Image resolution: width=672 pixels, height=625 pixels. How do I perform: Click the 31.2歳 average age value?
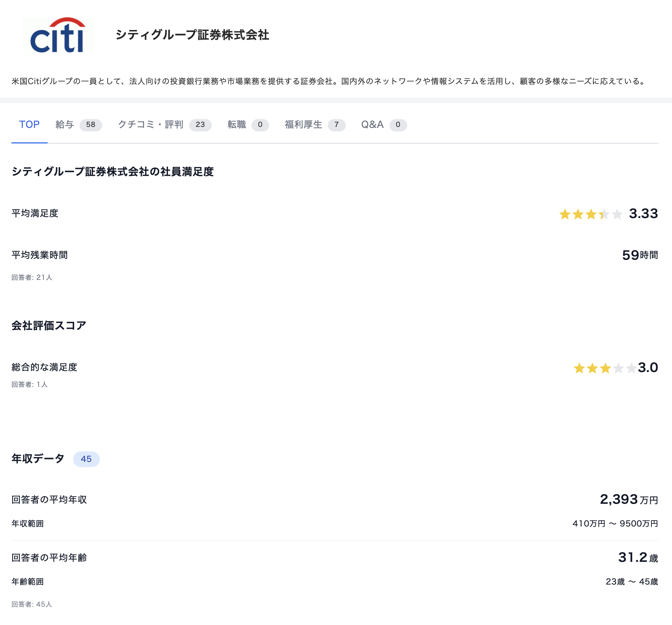click(x=638, y=558)
